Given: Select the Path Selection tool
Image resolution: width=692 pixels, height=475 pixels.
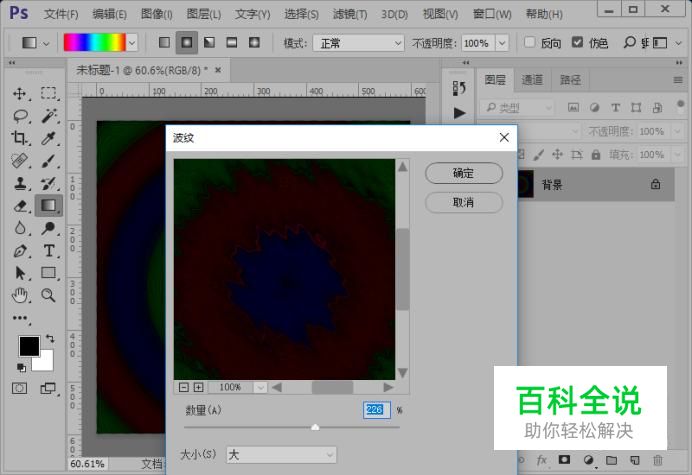Looking at the screenshot, I should [x=20, y=273].
